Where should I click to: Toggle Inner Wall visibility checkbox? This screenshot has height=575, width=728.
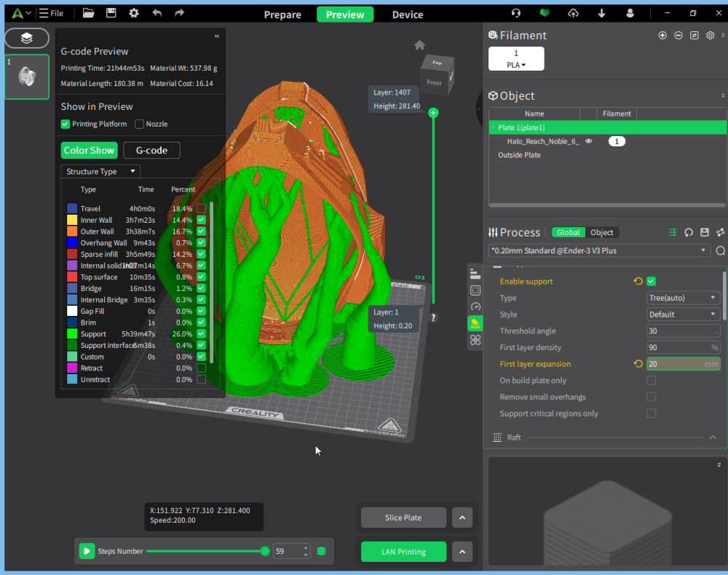point(201,220)
